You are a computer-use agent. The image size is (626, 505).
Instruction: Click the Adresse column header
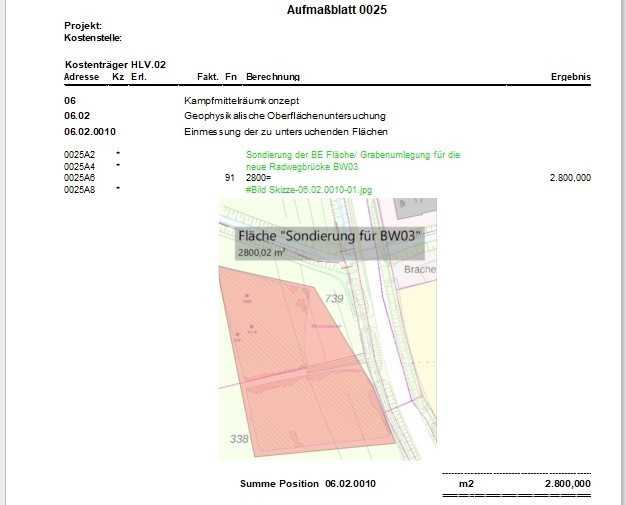pos(81,77)
